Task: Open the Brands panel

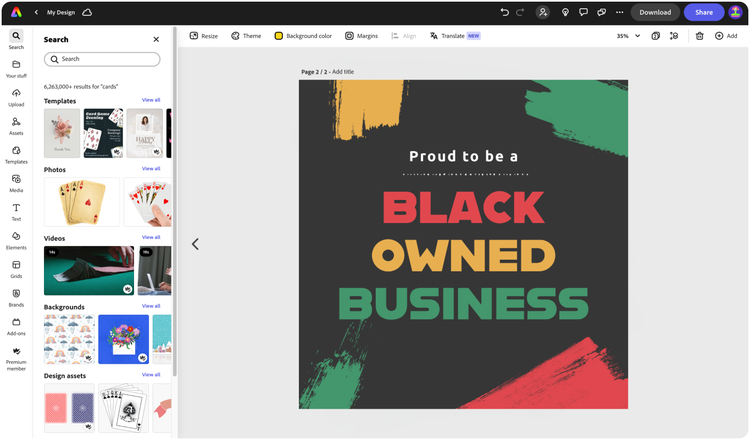Action: (16, 298)
